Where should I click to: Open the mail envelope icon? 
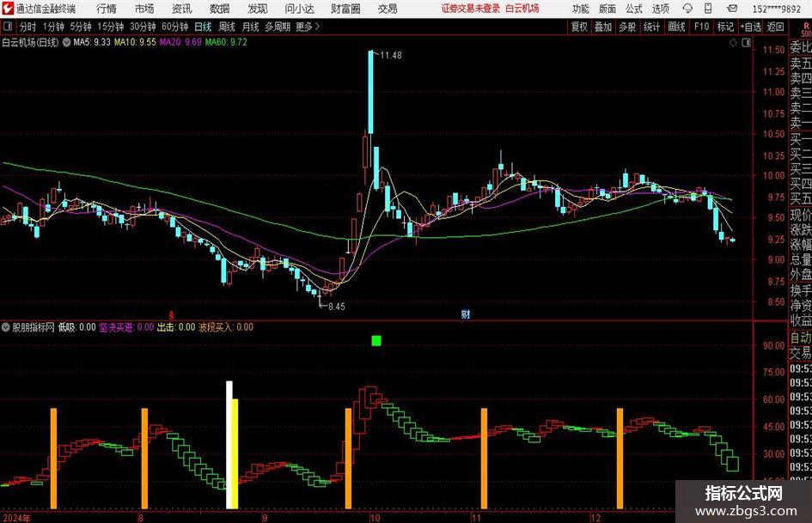[732, 9]
